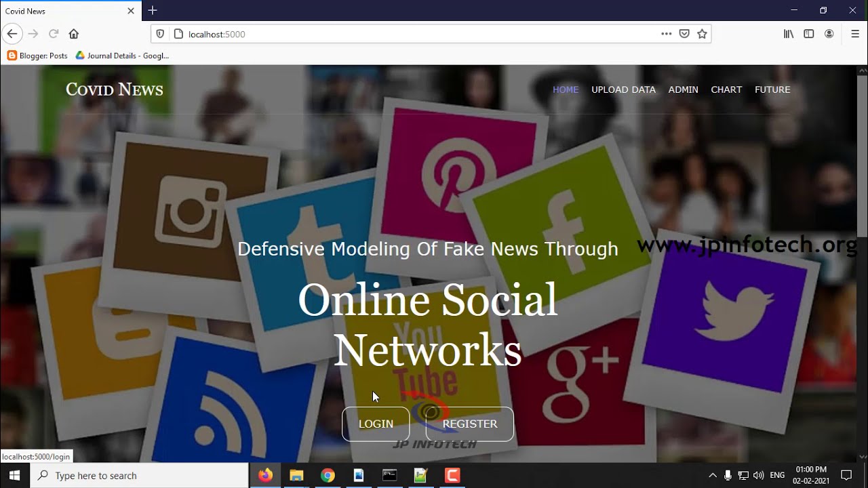Viewport: 868px width, 488px height.
Task: Open the blue document app in taskbar
Action: (x=359, y=475)
